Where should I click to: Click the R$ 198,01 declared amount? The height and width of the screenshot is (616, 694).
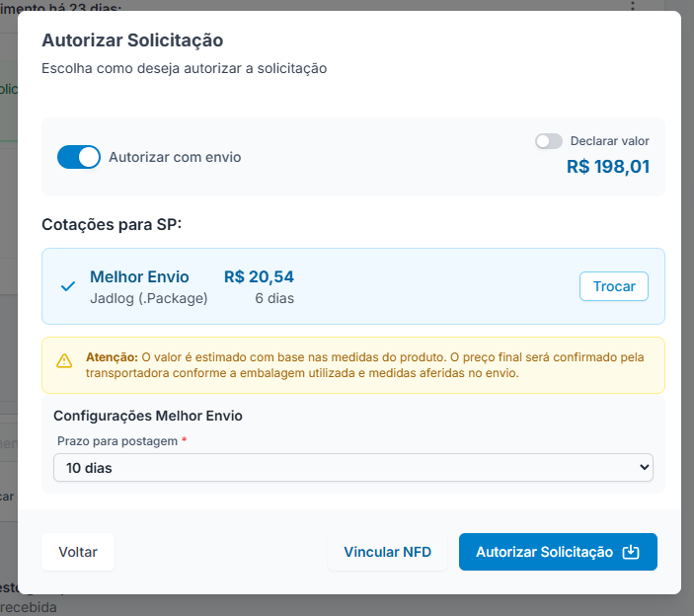[x=608, y=167]
